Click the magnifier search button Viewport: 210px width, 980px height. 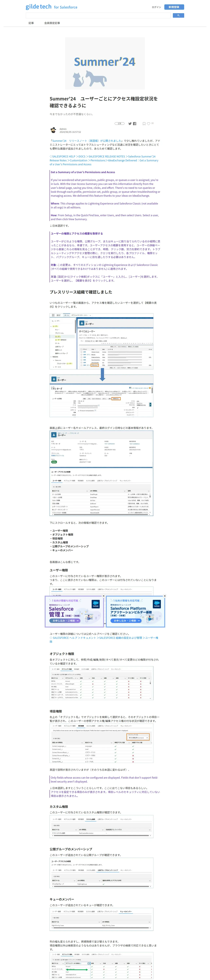pyautogui.click(x=178, y=16)
